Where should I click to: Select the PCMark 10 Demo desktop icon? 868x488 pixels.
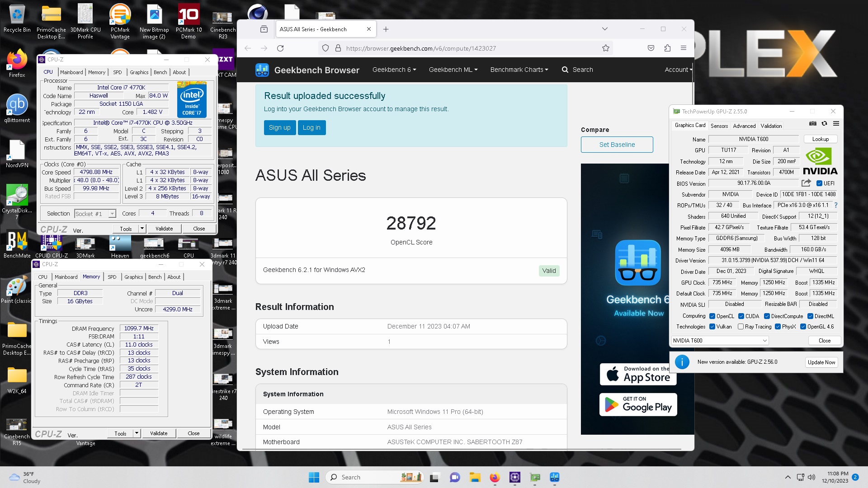pos(189,22)
